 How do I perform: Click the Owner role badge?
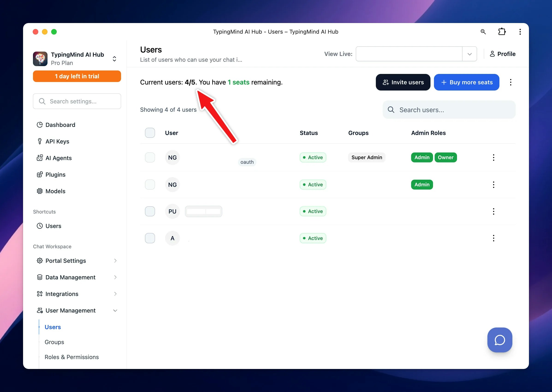(445, 157)
